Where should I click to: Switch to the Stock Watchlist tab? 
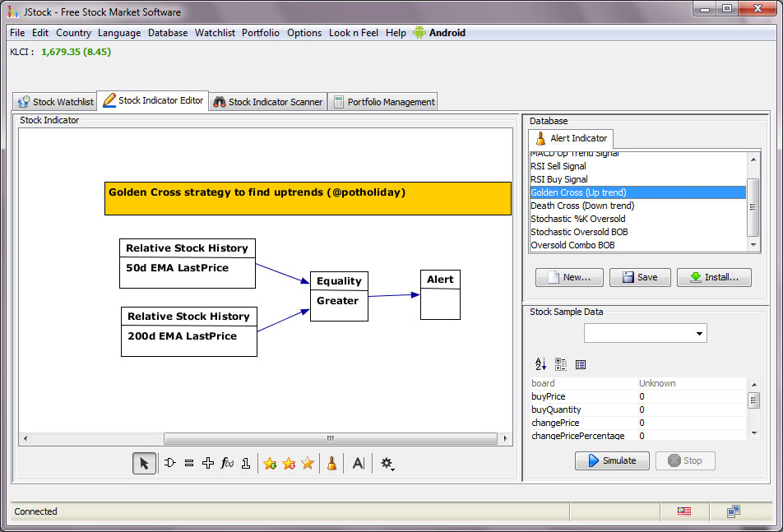[x=55, y=102]
